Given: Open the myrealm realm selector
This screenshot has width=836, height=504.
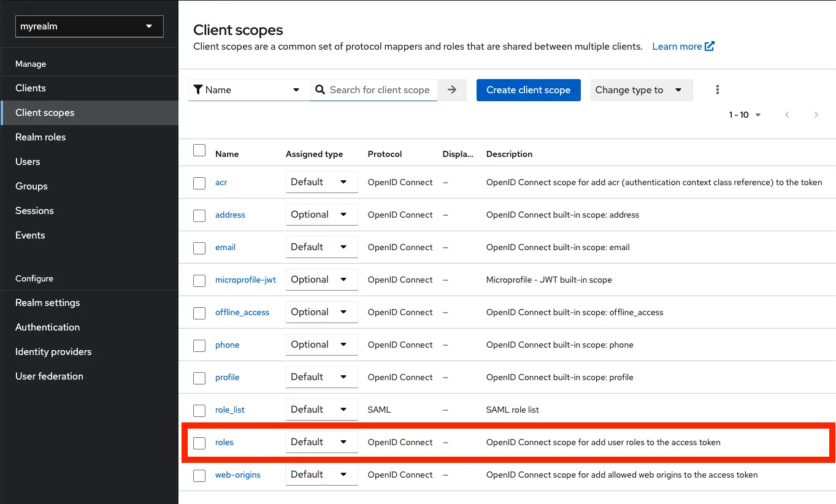Looking at the screenshot, I should pos(88,26).
